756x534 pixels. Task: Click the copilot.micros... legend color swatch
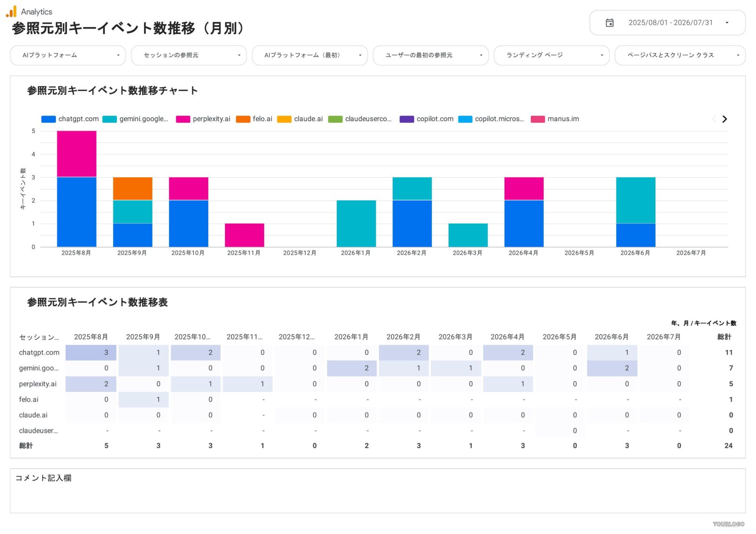[x=465, y=119]
